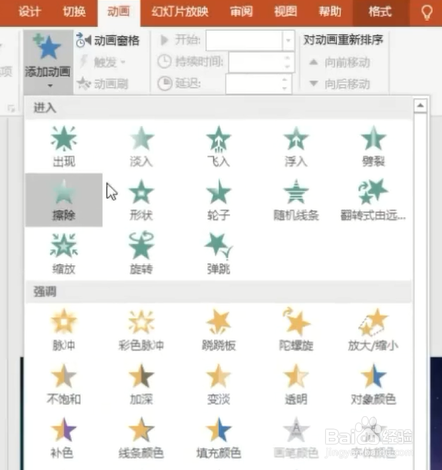Viewport: 442px width, 470px height.
Task: Select the 填充颜色 emphasis animation
Action: (x=218, y=438)
